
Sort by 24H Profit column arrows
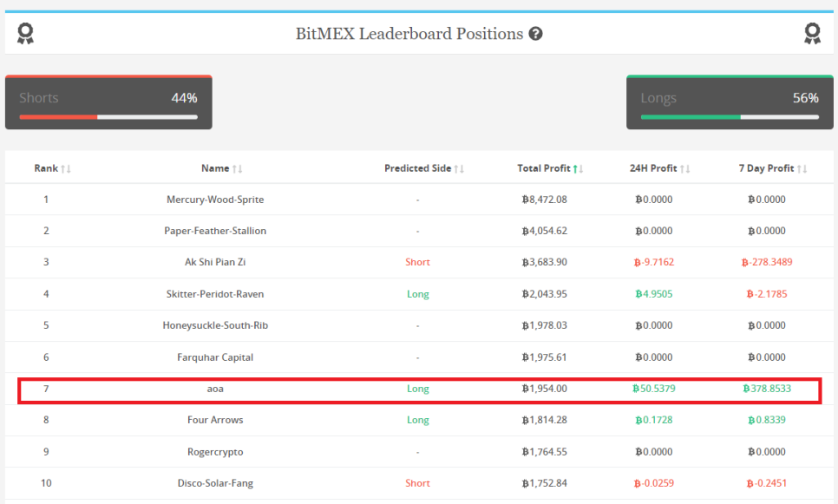point(685,169)
